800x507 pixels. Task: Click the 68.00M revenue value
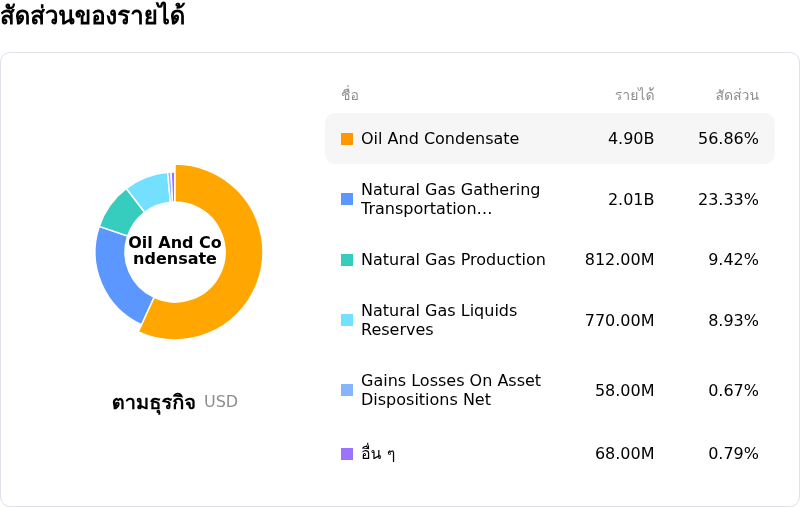(x=624, y=453)
